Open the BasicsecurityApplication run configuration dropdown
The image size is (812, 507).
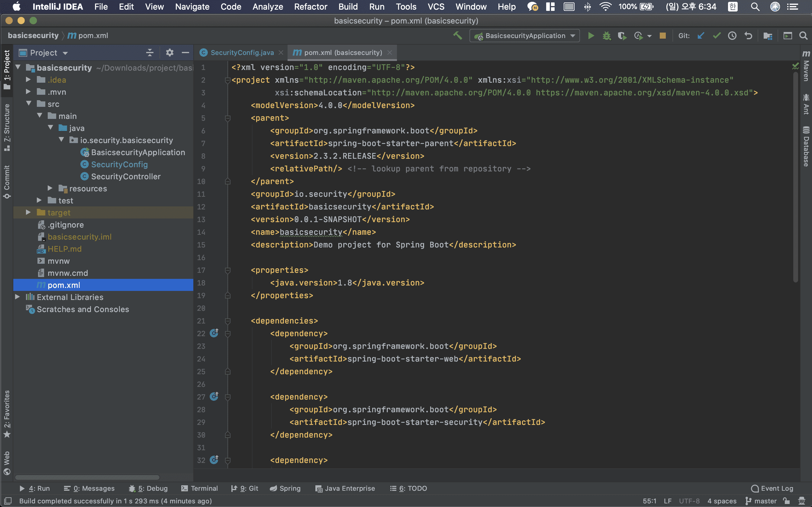pos(524,36)
